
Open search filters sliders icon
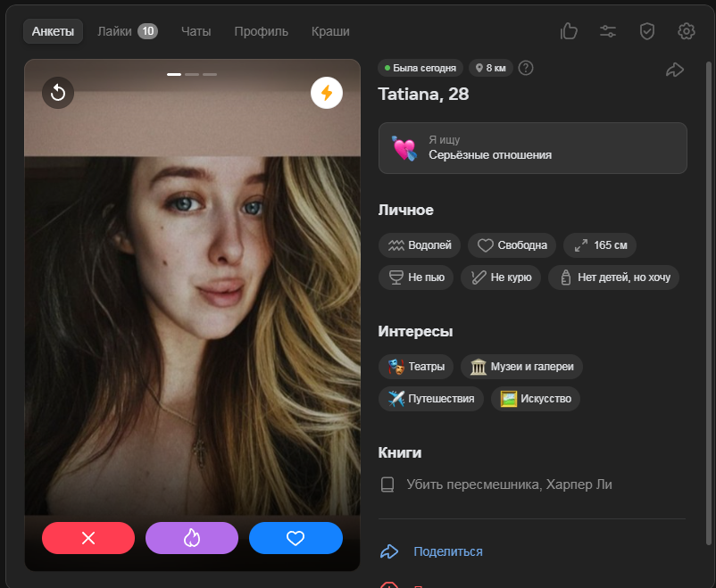[608, 31]
